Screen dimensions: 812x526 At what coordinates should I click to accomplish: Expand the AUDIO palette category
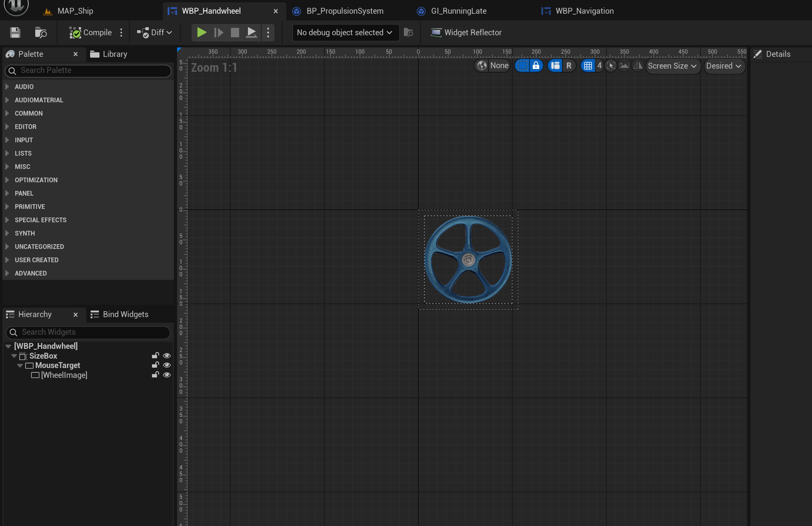7,87
